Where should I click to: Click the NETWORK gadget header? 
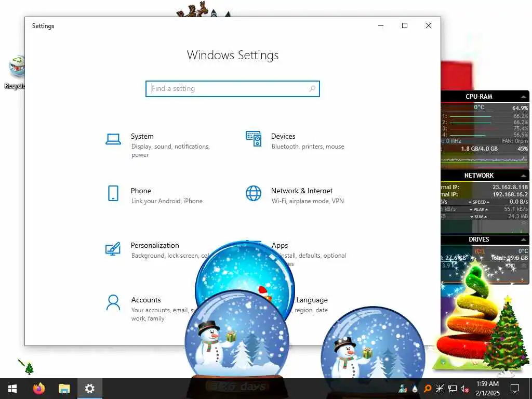[485, 175]
